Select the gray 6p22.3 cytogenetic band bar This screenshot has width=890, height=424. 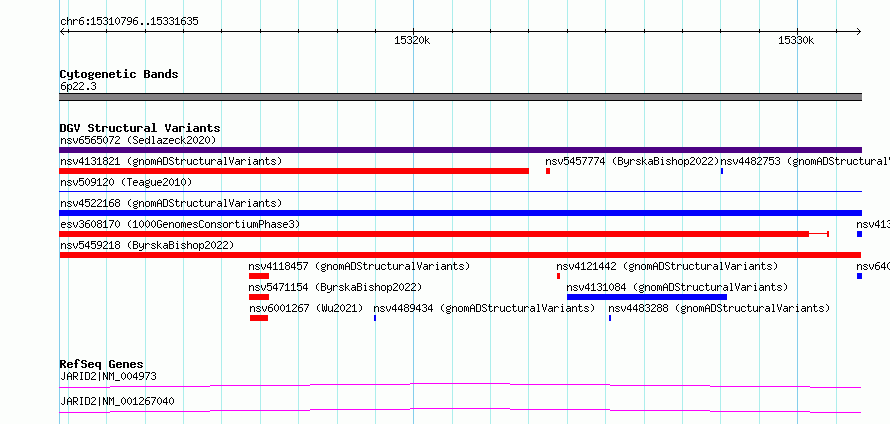pyautogui.click(x=460, y=97)
